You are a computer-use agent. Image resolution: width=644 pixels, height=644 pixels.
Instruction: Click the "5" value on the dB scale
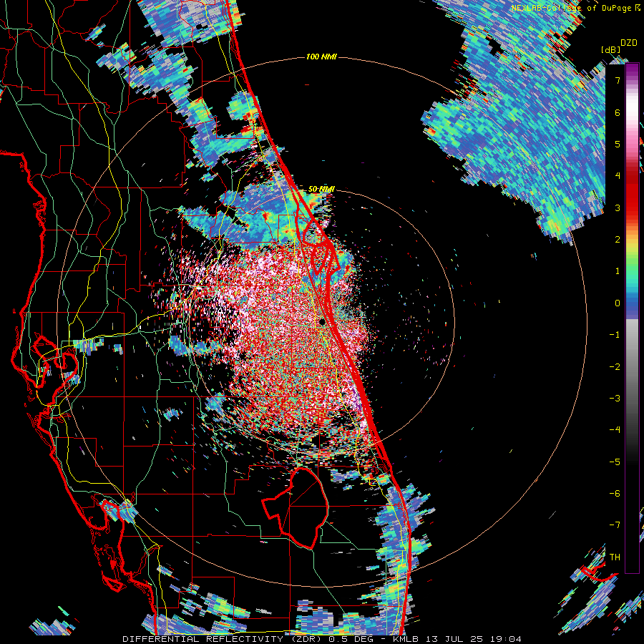(x=618, y=144)
